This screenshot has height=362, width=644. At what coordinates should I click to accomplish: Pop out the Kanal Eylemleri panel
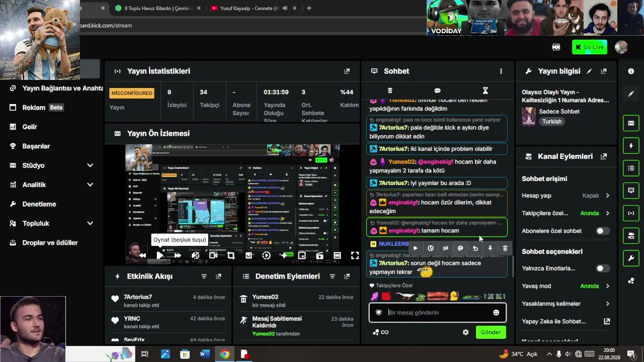click(603, 156)
